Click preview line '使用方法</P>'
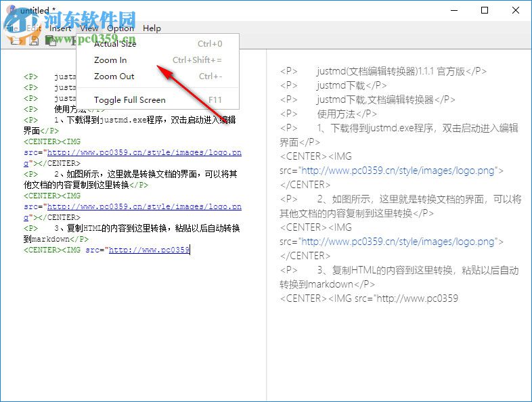The width and height of the screenshot is (532, 402). pos(347,114)
